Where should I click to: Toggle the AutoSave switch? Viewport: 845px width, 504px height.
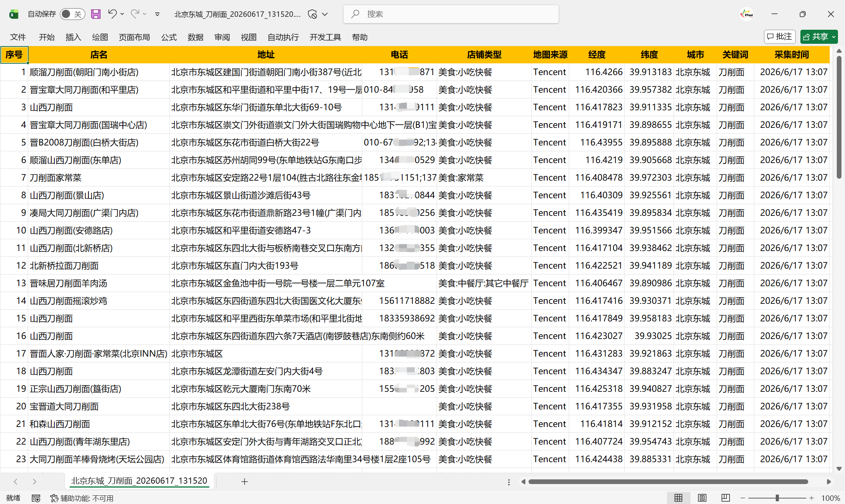pyautogui.click(x=72, y=14)
